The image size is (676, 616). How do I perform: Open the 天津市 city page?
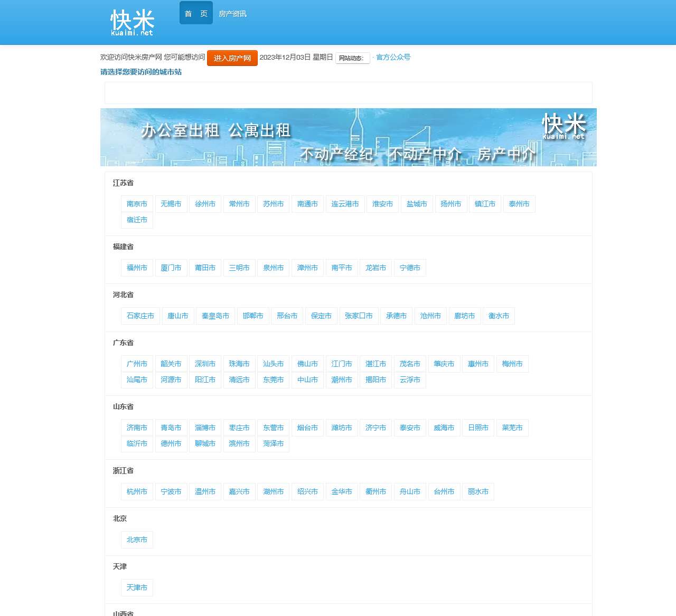click(136, 587)
